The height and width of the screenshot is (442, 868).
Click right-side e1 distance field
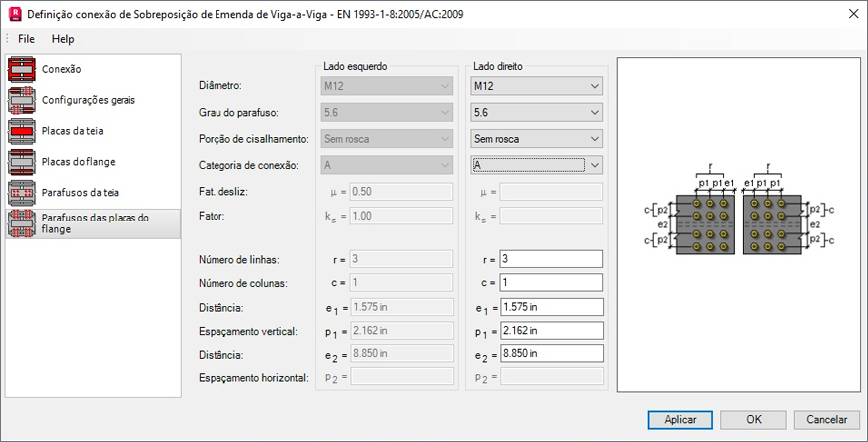click(551, 307)
